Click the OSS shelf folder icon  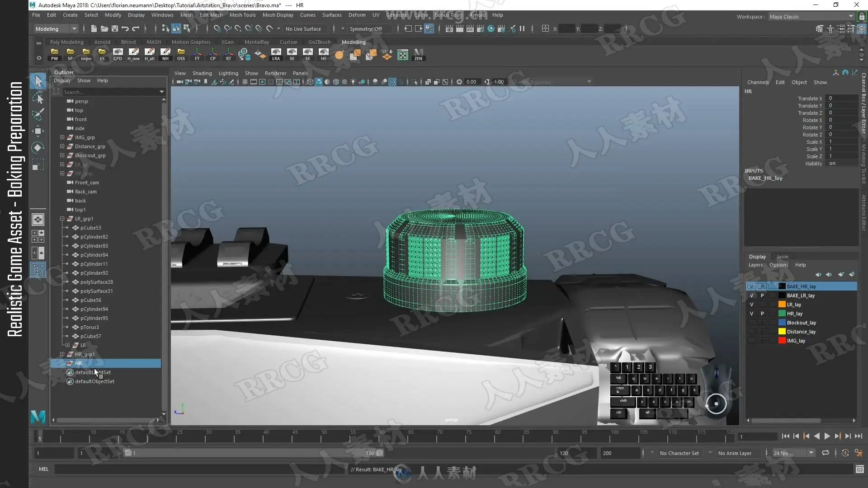point(181,55)
